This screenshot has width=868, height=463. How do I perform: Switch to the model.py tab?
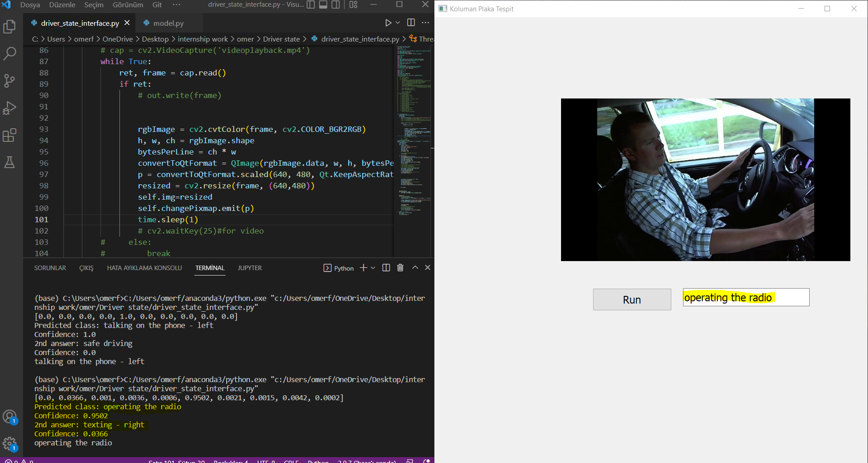tap(167, 23)
